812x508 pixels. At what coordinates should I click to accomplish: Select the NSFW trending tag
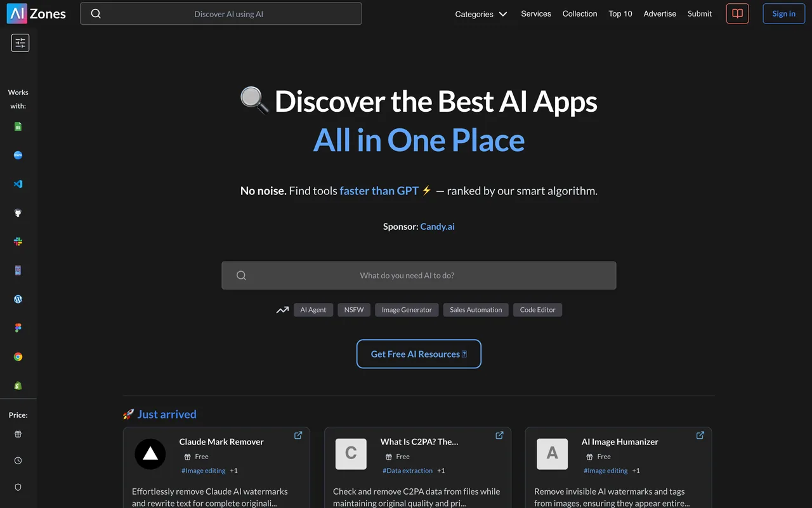(354, 310)
